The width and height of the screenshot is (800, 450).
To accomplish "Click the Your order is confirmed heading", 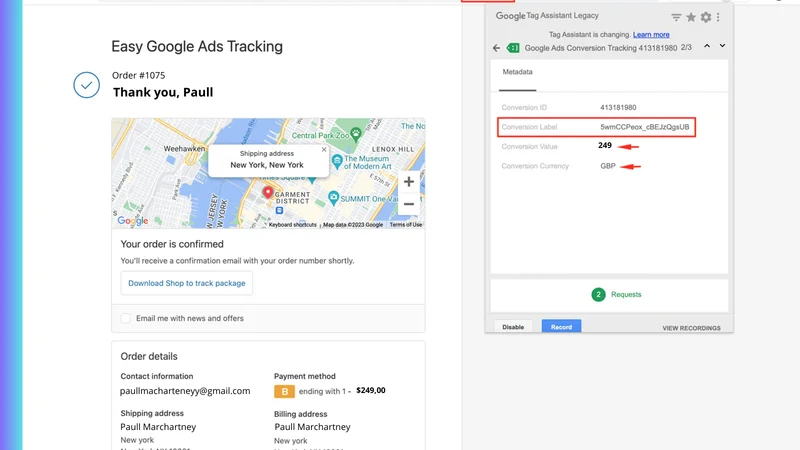I will pos(172,244).
